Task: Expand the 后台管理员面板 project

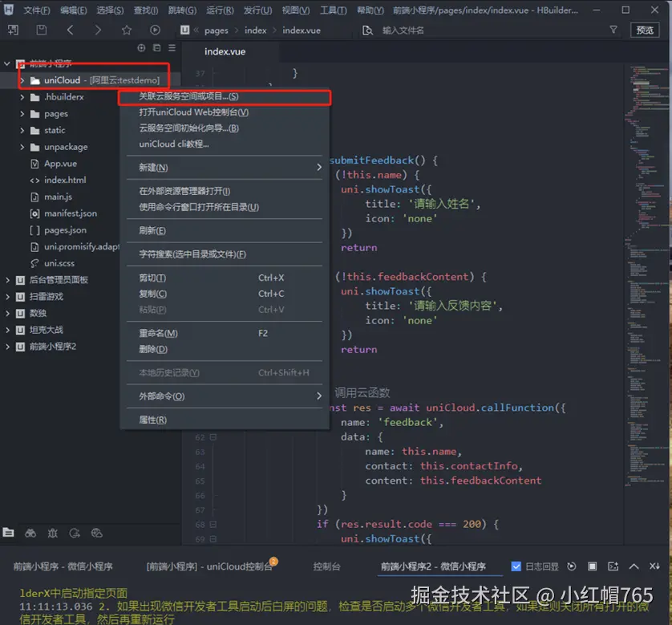Action: tap(7, 280)
